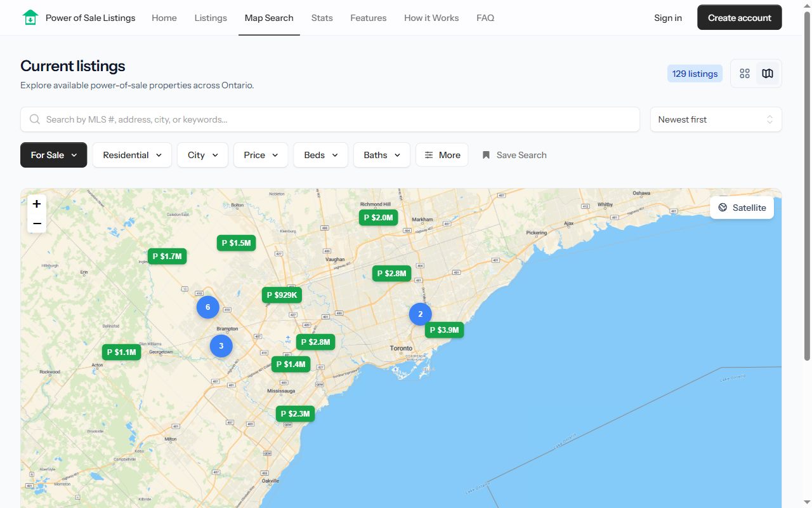The image size is (812, 508).
Task: Open the cluster marker showing 2
Action: pyautogui.click(x=421, y=314)
